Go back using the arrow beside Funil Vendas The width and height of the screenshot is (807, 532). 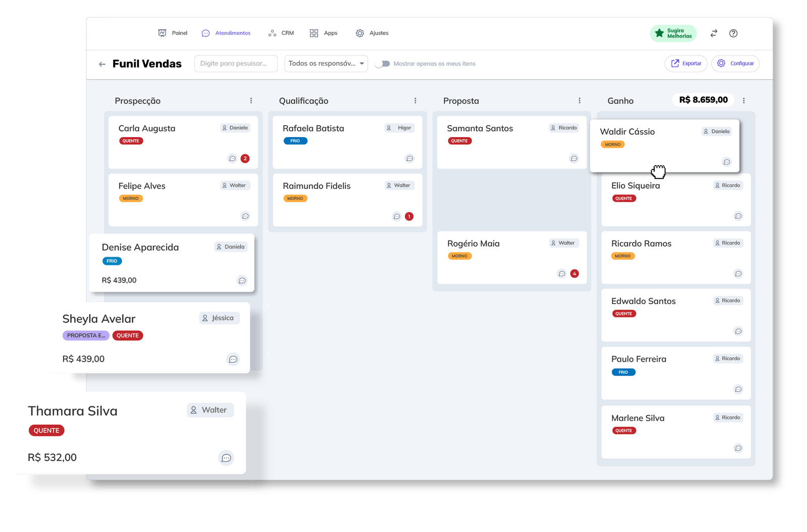pos(102,64)
